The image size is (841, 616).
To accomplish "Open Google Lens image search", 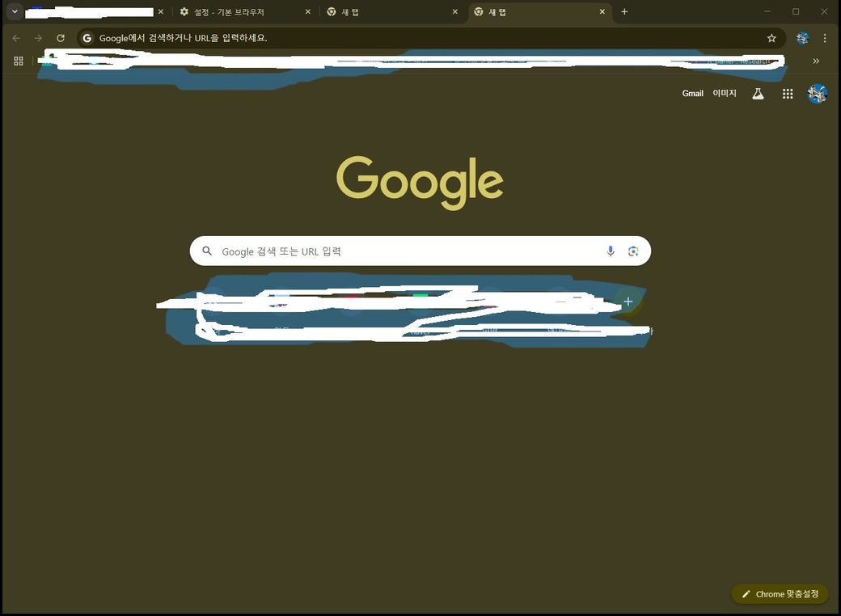I will coord(633,251).
